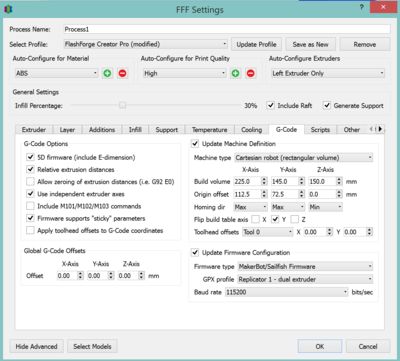Click the Remove profile button
The image size is (400, 361).
coord(365,44)
